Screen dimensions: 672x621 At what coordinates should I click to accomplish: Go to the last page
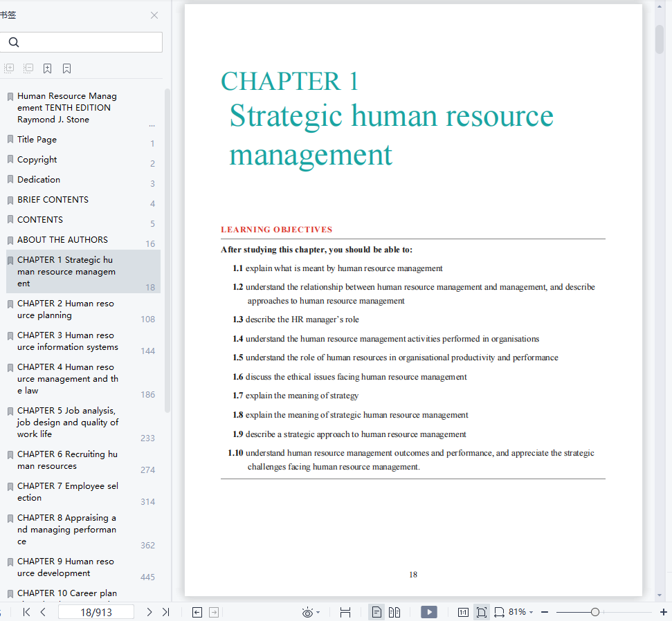coord(166,612)
